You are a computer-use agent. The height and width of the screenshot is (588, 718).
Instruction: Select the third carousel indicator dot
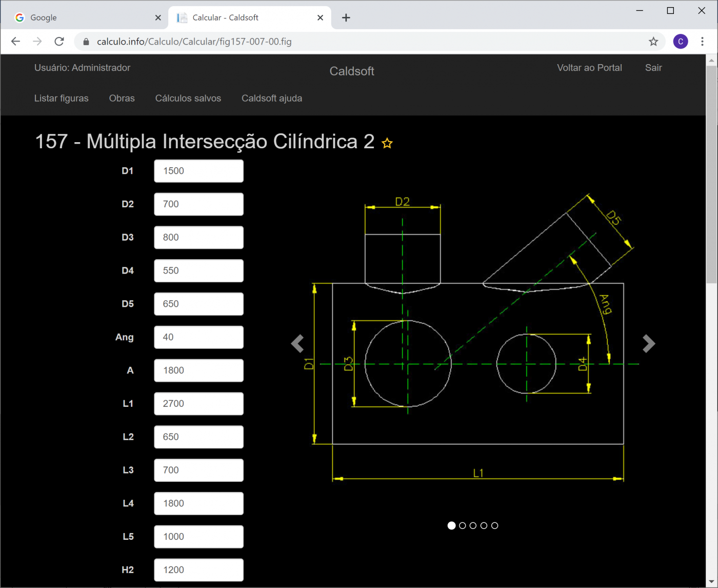tap(473, 525)
